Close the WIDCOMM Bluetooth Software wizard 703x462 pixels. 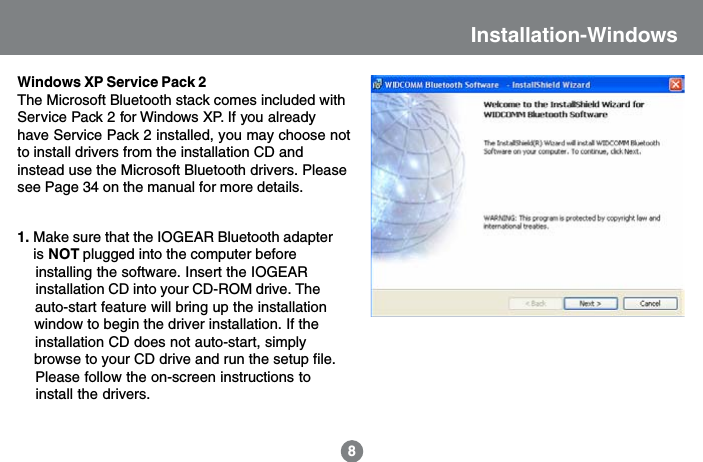676,84
